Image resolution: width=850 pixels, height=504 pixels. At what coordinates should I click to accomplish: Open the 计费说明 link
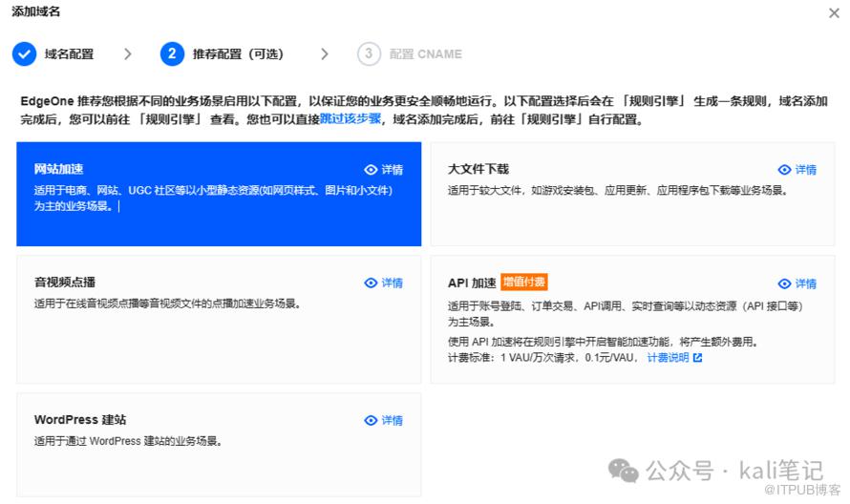coord(668,358)
